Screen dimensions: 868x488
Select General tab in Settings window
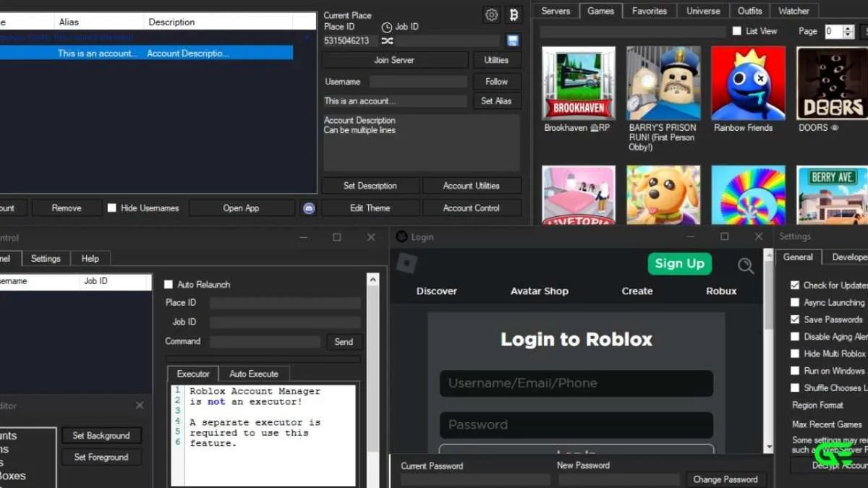point(798,257)
